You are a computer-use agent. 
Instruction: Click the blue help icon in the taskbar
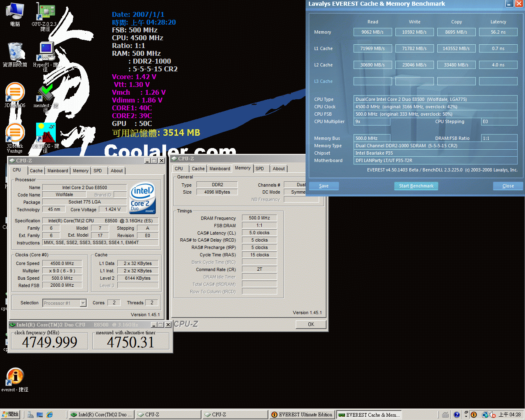[457, 415]
